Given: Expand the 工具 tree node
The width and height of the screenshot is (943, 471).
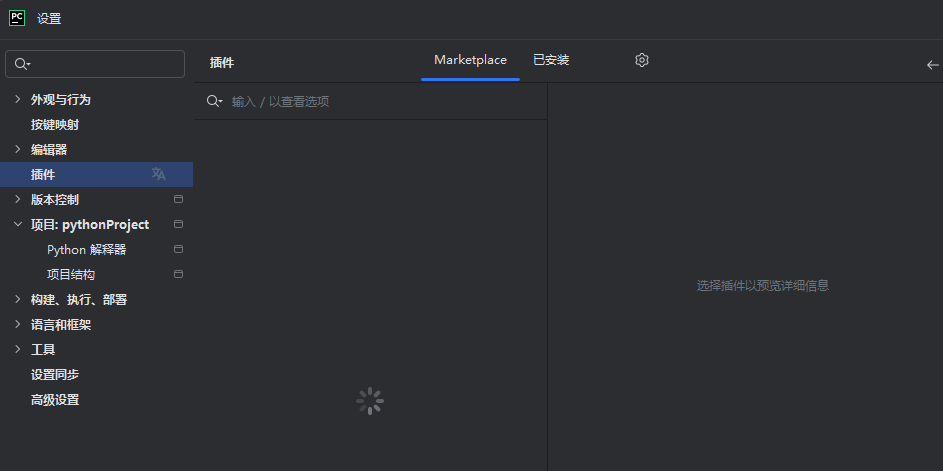Looking at the screenshot, I should pos(17,349).
